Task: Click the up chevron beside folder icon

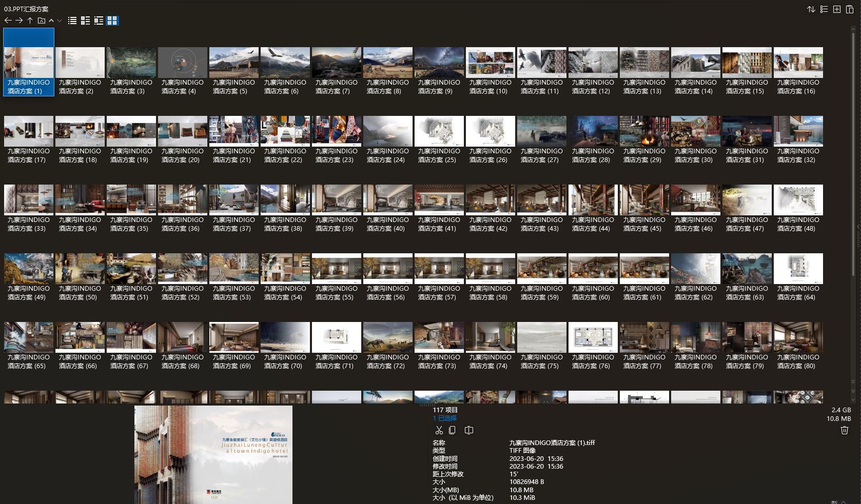Action: pyautogui.click(x=51, y=21)
